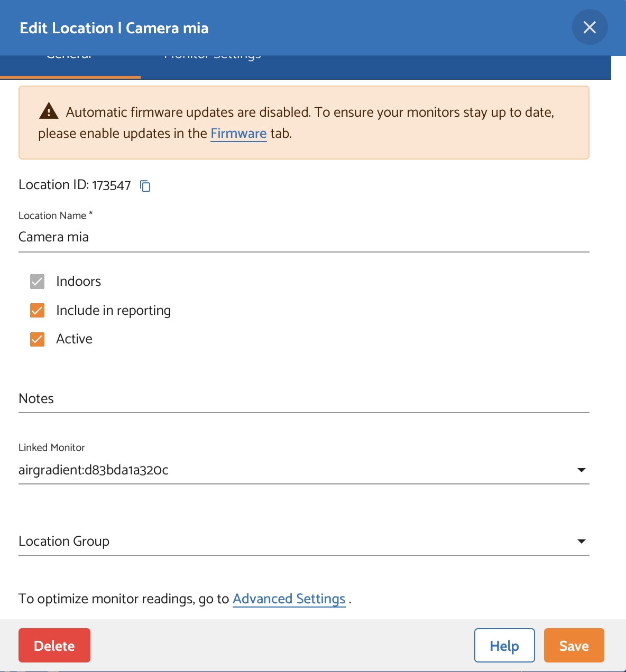Image resolution: width=626 pixels, height=672 pixels.
Task: Click the Edit Location dialog title
Action: [x=114, y=28]
